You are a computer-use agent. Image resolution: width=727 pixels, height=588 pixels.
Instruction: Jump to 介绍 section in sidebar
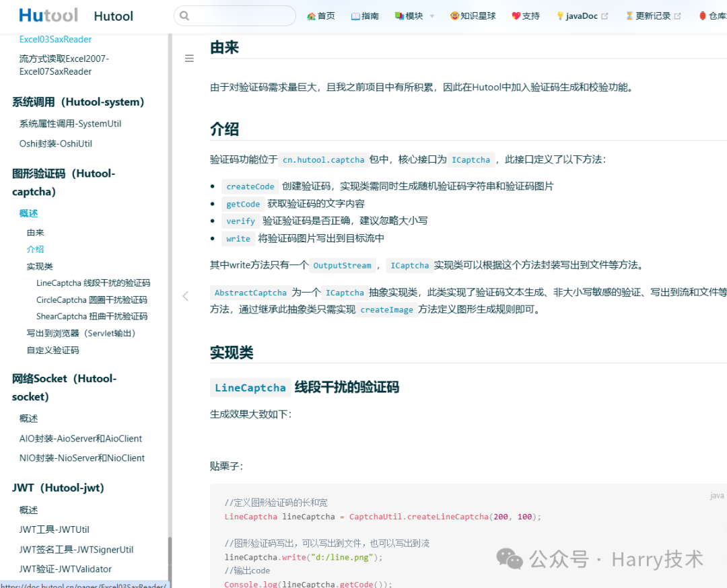[x=35, y=250]
